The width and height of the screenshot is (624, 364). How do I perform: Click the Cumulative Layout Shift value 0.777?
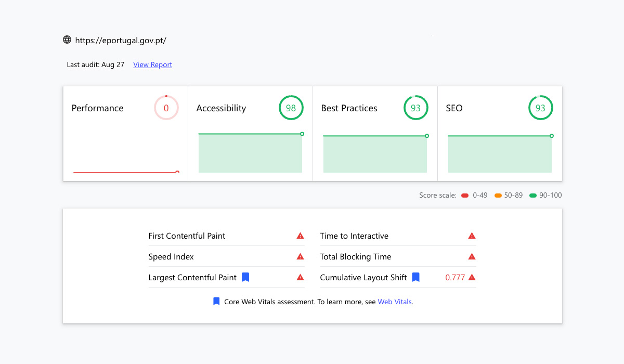click(455, 278)
